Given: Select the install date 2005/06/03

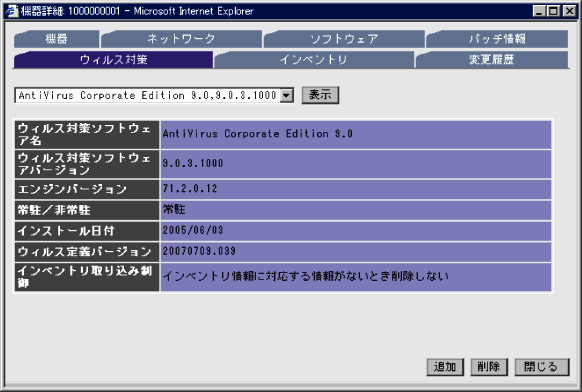Looking at the screenshot, I should (x=193, y=230).
